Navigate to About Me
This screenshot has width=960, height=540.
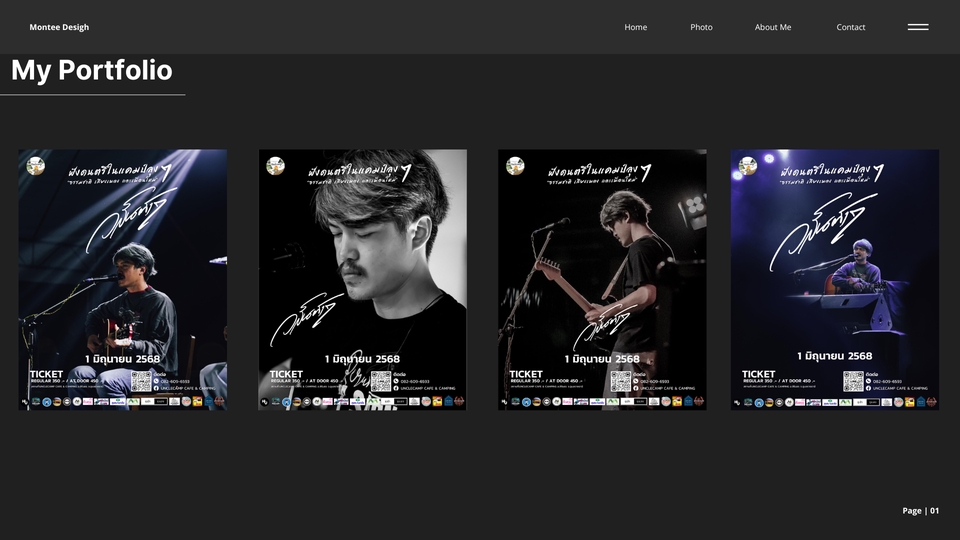tap(773, 27)
